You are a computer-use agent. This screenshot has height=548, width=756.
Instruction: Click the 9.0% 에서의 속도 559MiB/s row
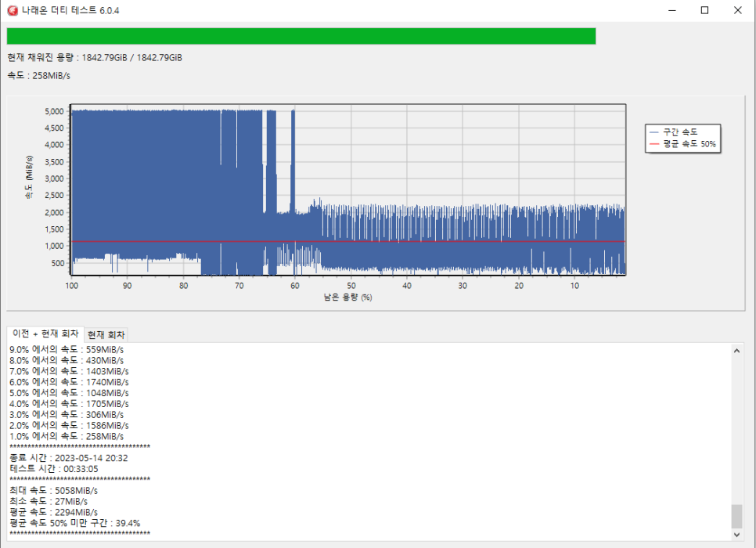(67, 349)
